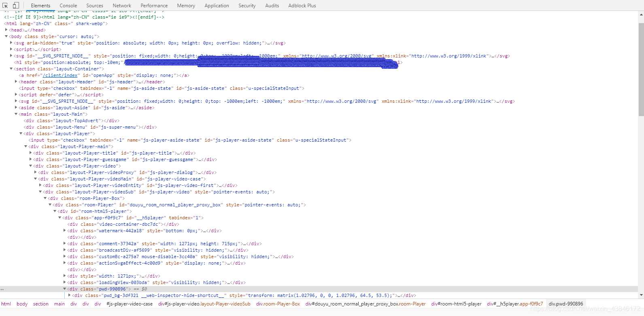This screenshot has width=644, height=316.
Task: Click the scrollbar up arrow
Action: coord(641,14)
